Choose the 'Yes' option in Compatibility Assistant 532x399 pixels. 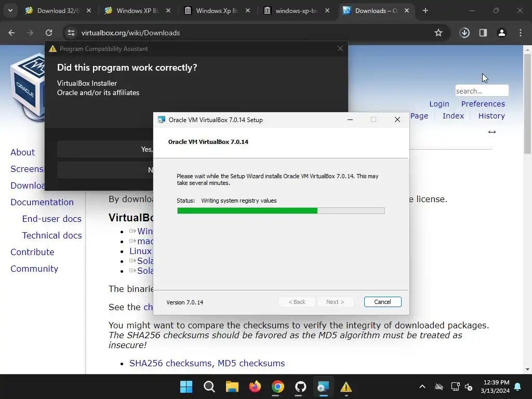[x=105, y=149]
